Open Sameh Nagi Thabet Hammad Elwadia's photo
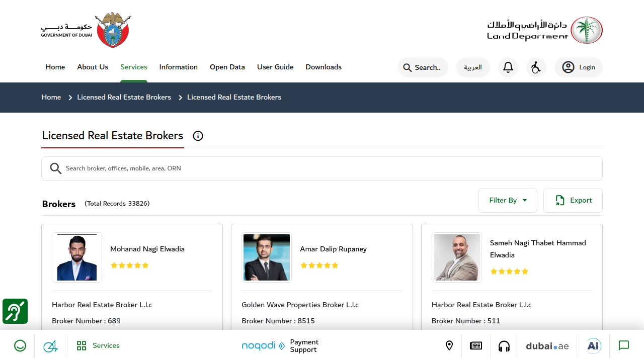The image size is (644, 362). pos(457,257)
